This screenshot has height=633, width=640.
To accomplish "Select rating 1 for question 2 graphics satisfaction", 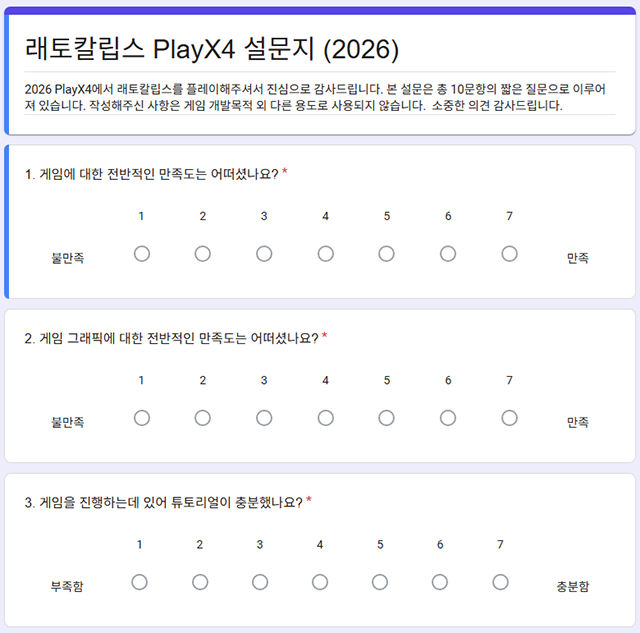I will tap(142, 418).
